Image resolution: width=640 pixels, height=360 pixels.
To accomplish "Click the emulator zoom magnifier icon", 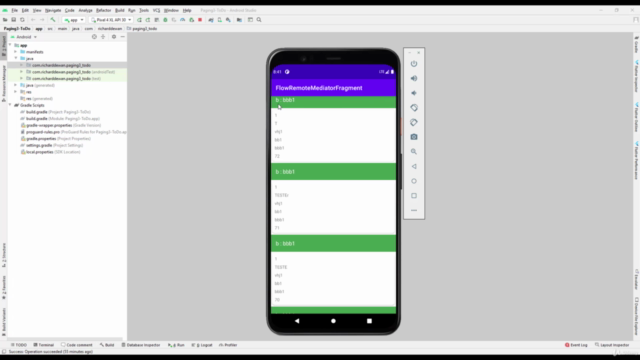I will pyautogui.click(x=414, y=151).
